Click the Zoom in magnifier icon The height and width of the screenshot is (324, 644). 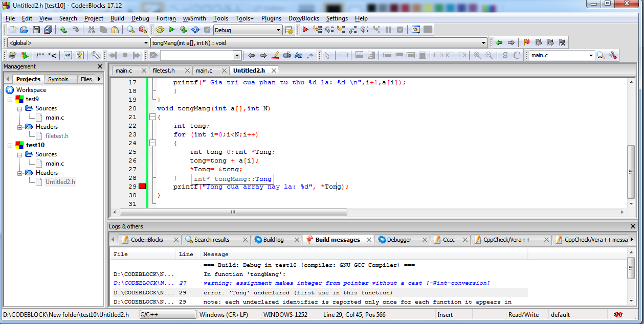coord(477,55)
